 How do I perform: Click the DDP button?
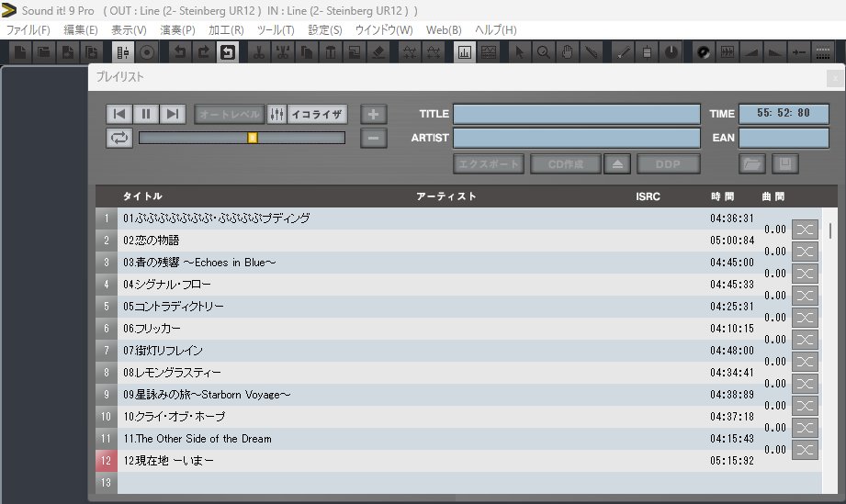669,163
